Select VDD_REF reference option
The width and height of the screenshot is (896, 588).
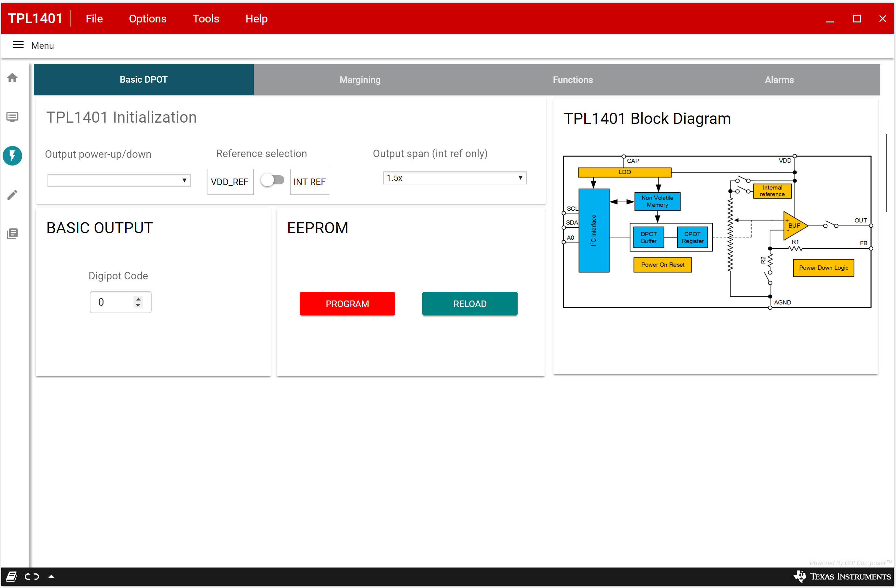230,182
